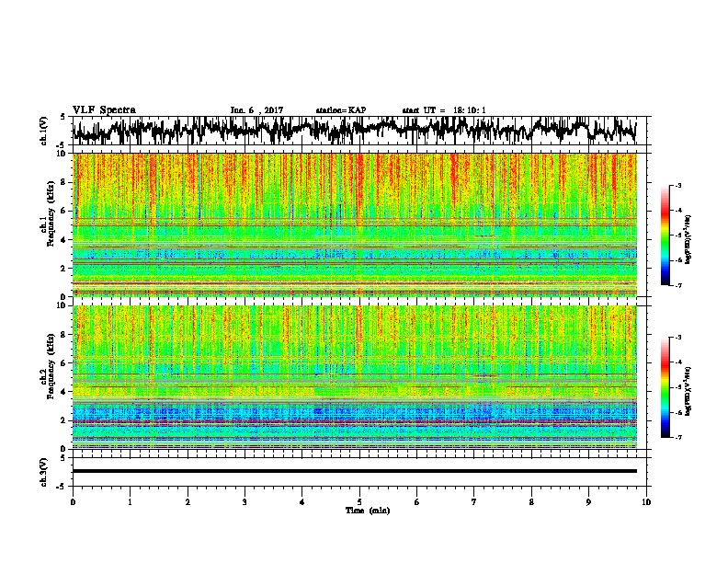Click the "8" kHz tick on ch.1 frequency axis
Screen dimensions: 728x563
pos(63,182)
